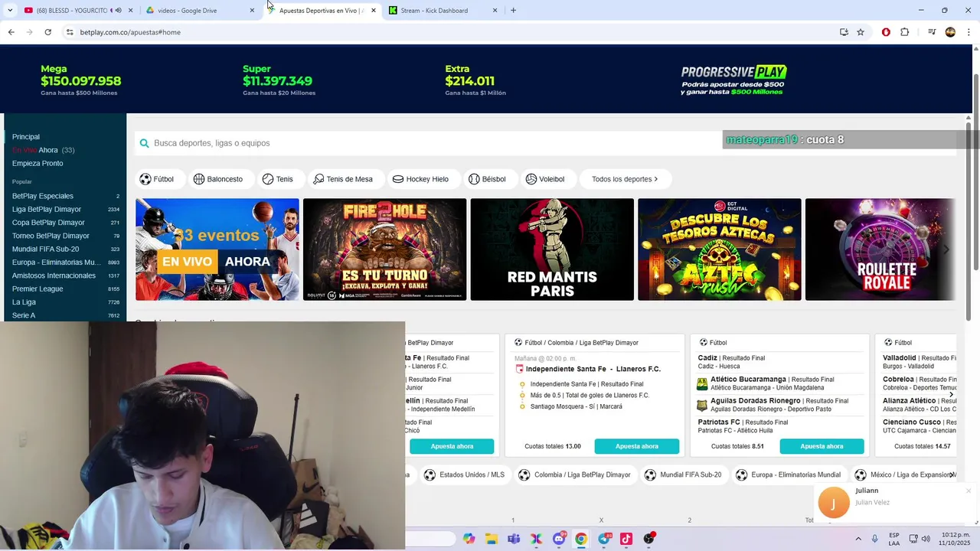Select Aguilas Doradas Rionegro pick
Viewport: 980px width, 551px height.
point(779,405)
